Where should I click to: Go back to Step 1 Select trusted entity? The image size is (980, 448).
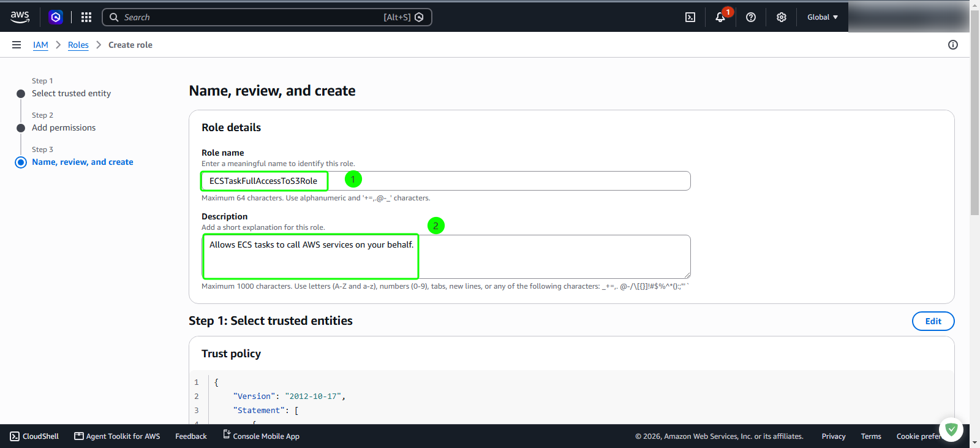pyautogui.click(x=71, y=93)
